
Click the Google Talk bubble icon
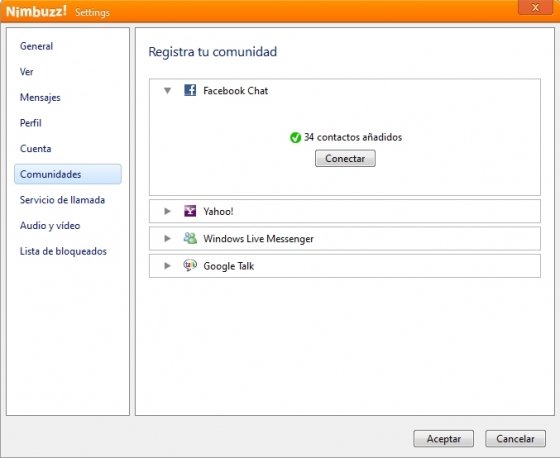click(x=190, y=265)
